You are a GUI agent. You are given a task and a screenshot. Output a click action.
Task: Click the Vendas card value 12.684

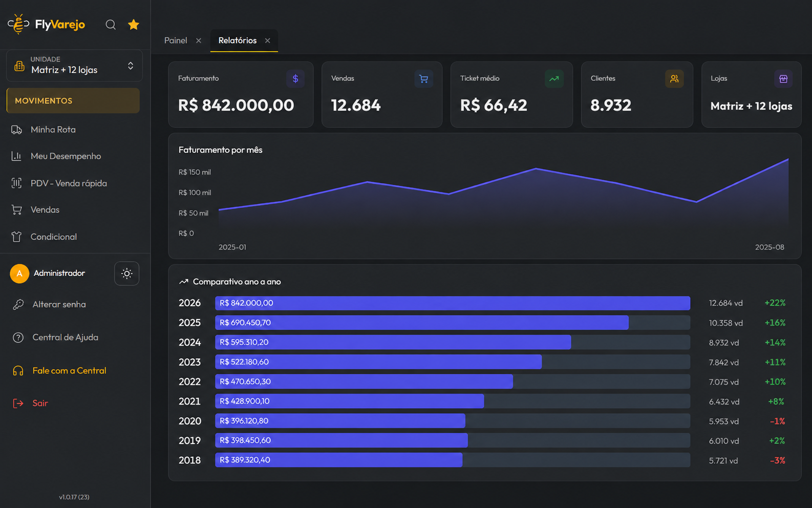coord(356,105)
